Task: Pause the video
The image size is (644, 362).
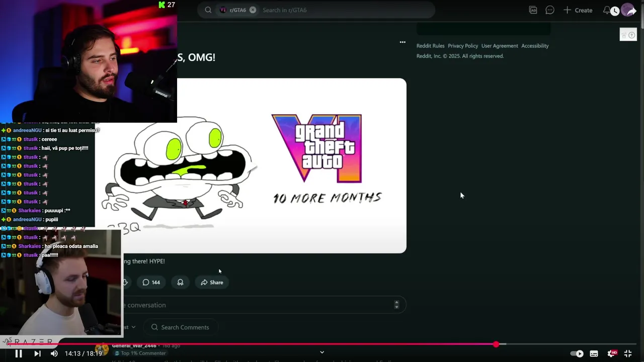Action: (18, 353)
